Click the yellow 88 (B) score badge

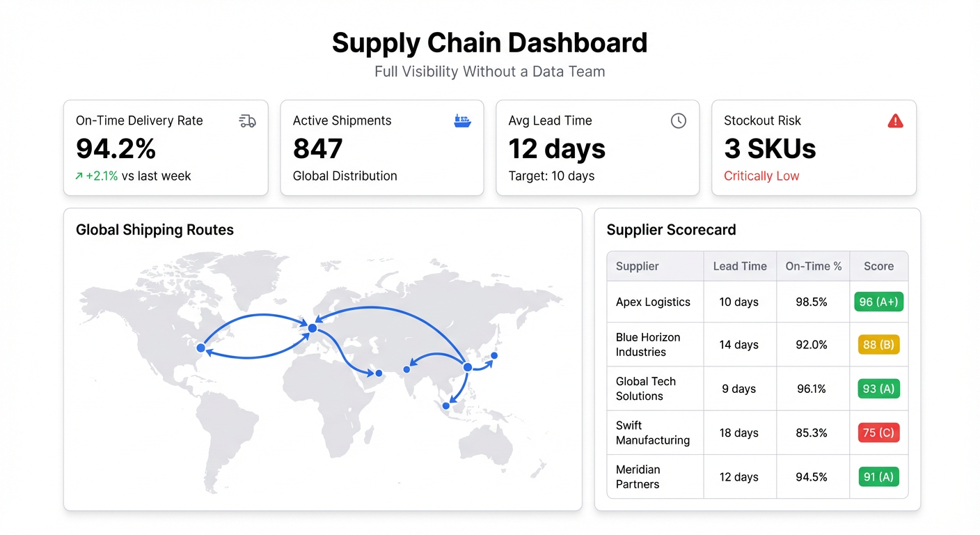click(x=878, y=344)
